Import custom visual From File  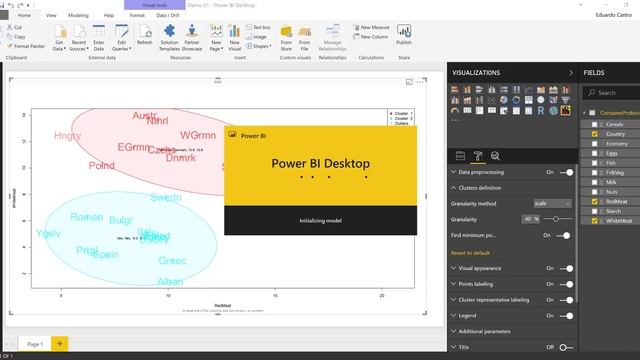pyautogui.click(x=304, y=38)
